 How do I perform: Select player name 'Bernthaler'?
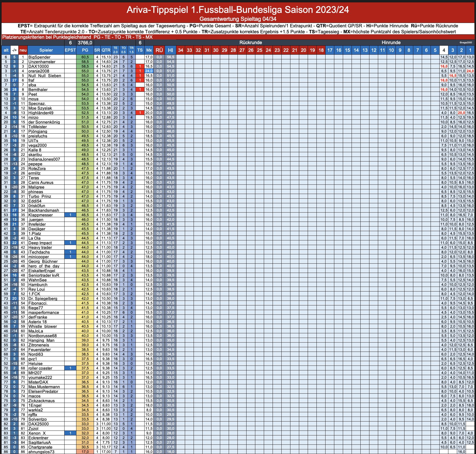click(38, 90)
